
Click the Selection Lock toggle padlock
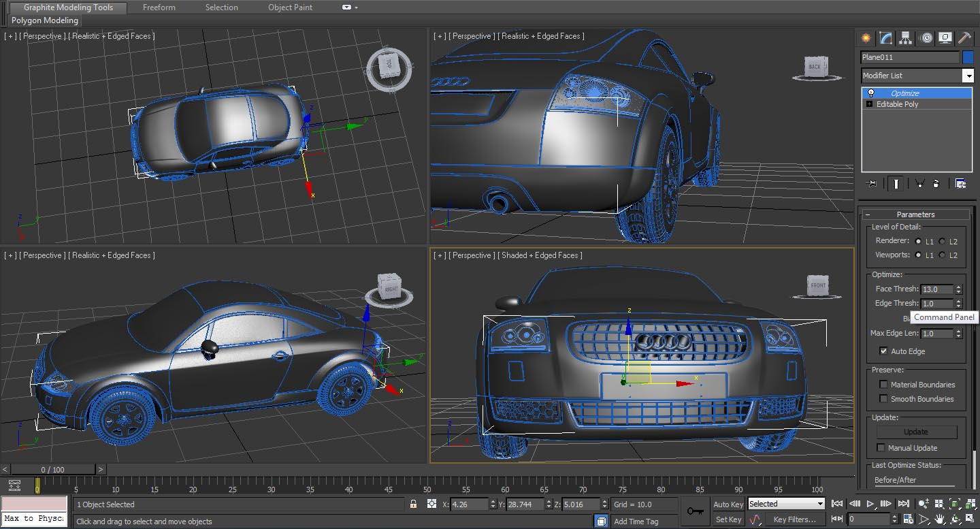(413, 504)
